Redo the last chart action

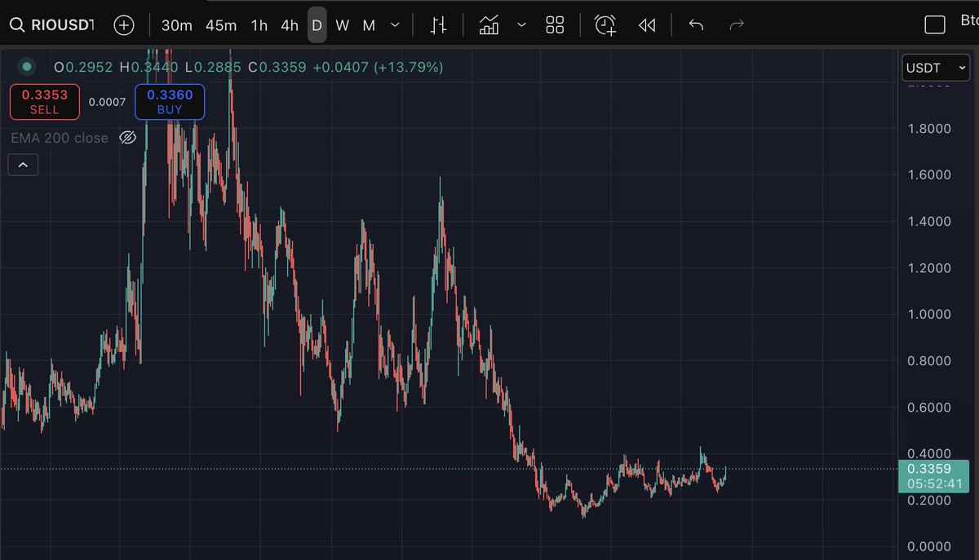point(737,25)
